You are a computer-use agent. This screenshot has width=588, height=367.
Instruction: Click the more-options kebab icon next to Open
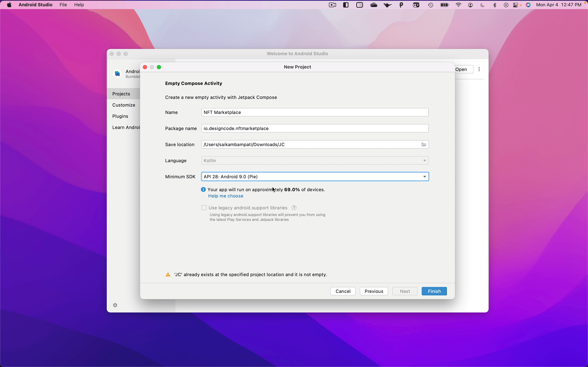pyautogui.click(x=479, y=69)
